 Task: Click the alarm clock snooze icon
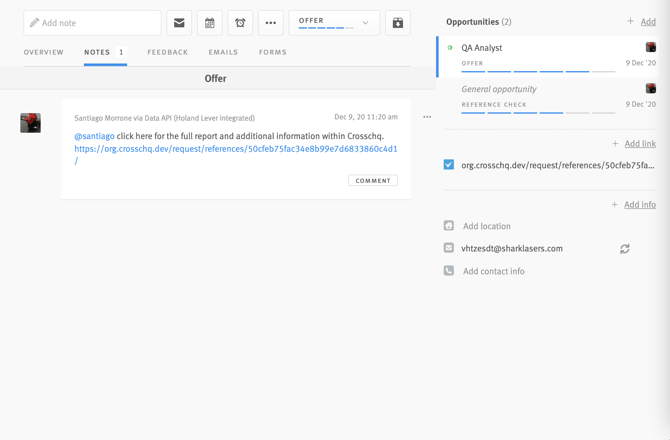point(240,23)
